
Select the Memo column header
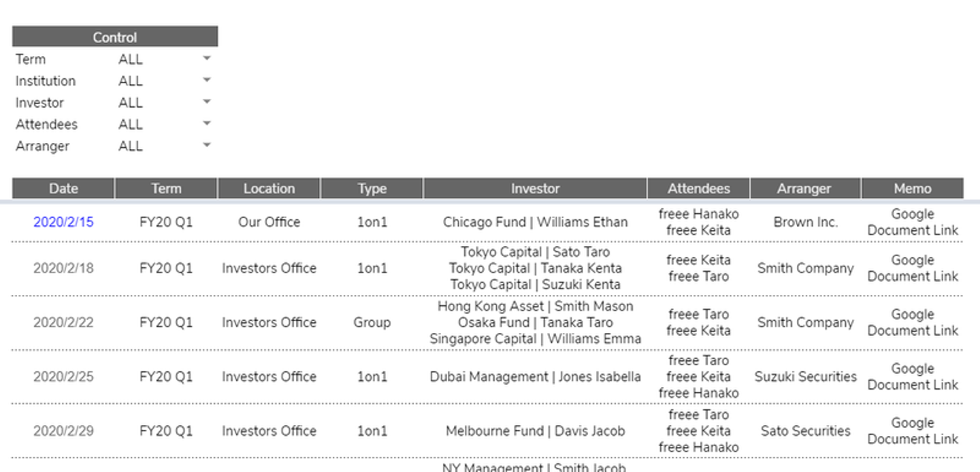pos(912,189)
